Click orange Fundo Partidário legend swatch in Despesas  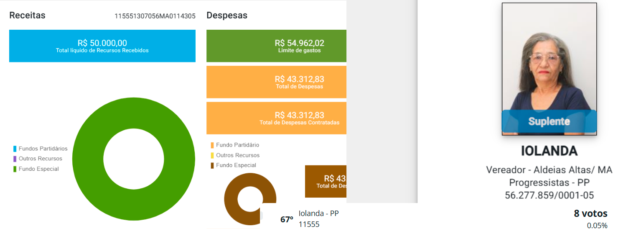tap(212, 145)
